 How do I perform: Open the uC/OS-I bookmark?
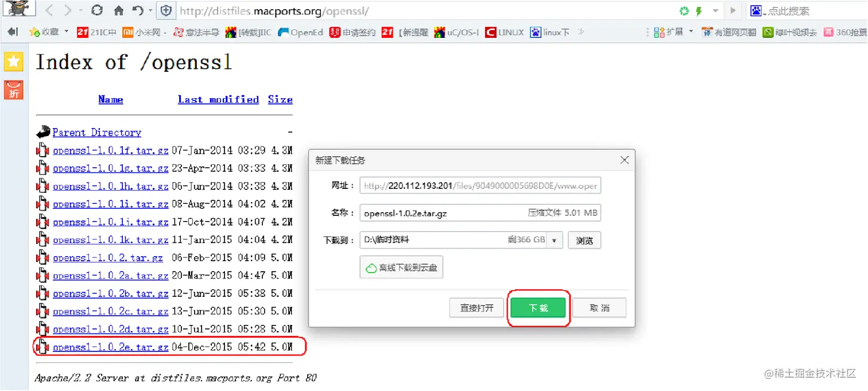pos(456,32)
